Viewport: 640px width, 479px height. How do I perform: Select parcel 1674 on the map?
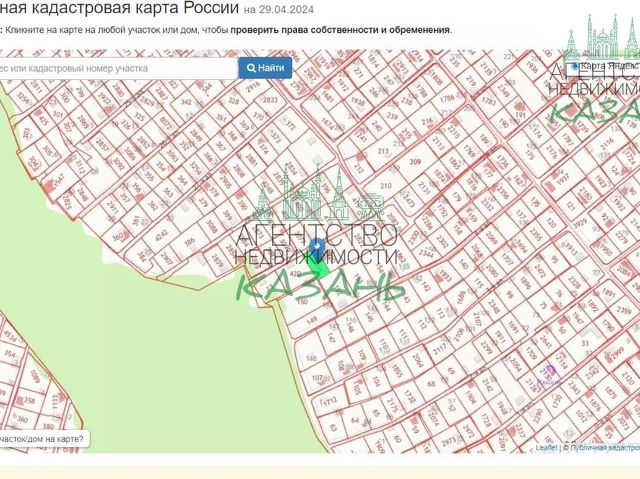[x=328, y=124]
